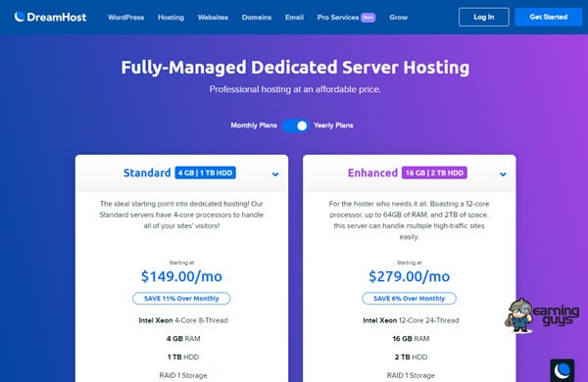The image size is (588, 382).
Task: Expand the Standard plan chevron
Action: (275, 174)
